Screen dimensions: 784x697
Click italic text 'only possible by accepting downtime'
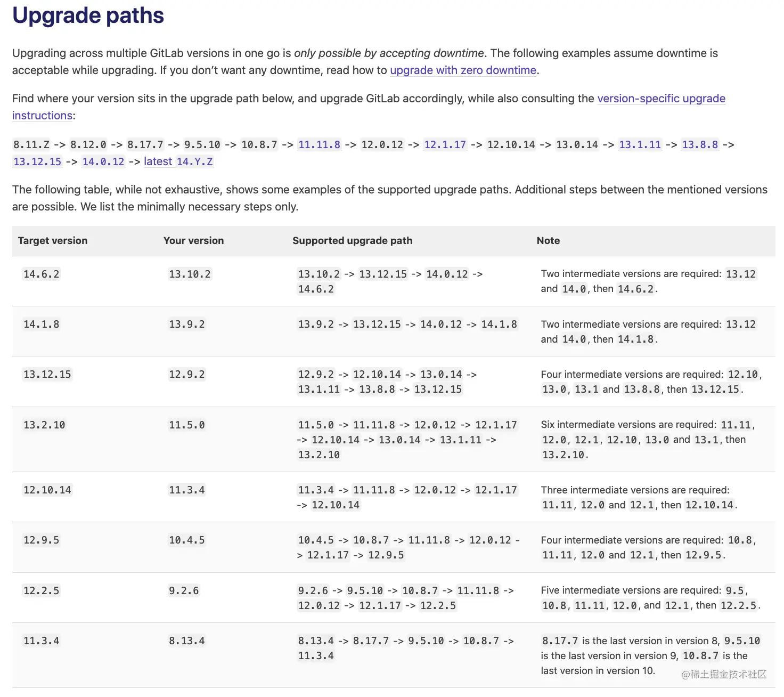[389, 53]
